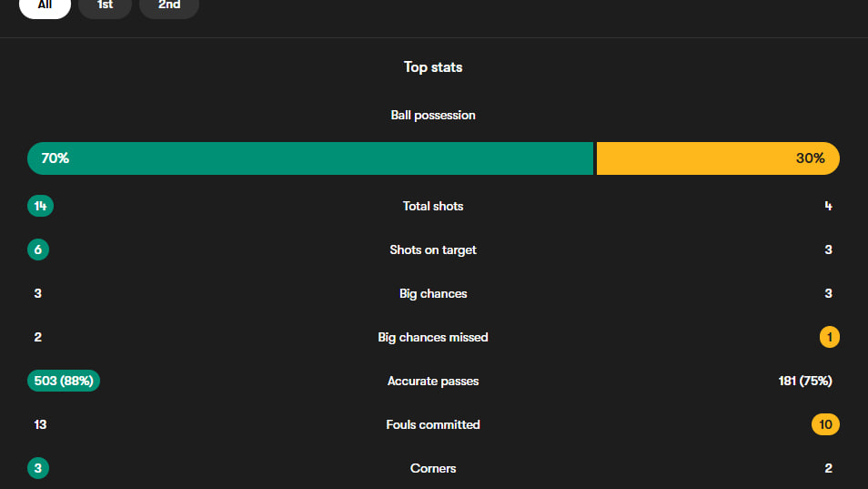
Task: Select the All tab
Action: (45, 5)
